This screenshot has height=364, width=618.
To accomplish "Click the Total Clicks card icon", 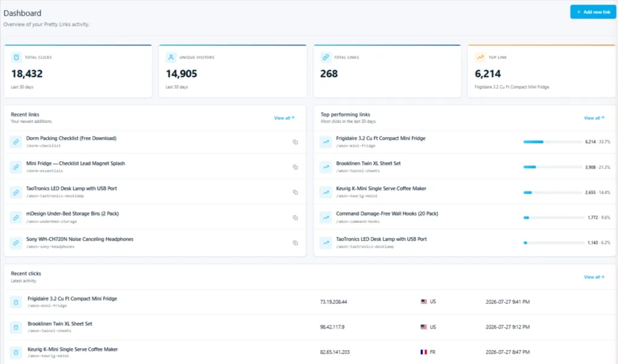I will click(16, 57).
